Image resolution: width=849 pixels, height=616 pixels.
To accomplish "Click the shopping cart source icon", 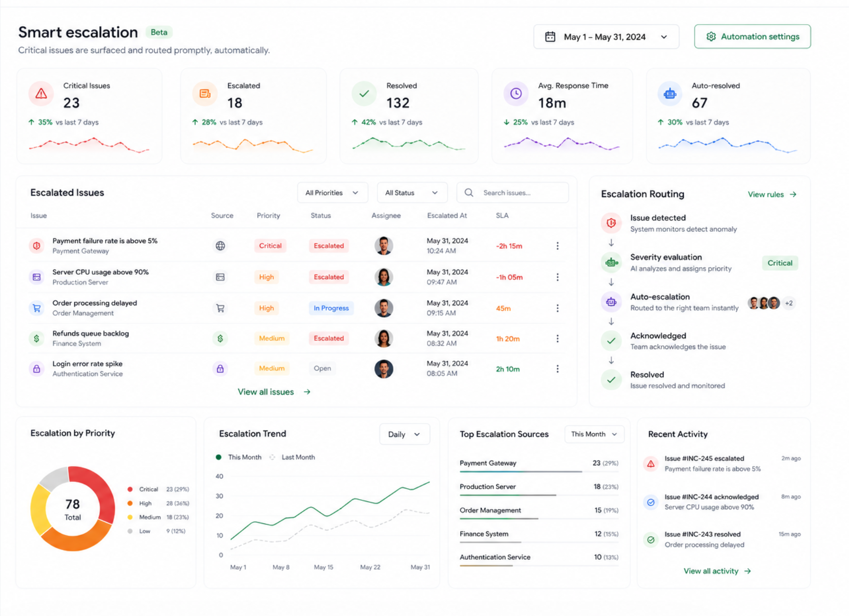I will tap(220, 308).
